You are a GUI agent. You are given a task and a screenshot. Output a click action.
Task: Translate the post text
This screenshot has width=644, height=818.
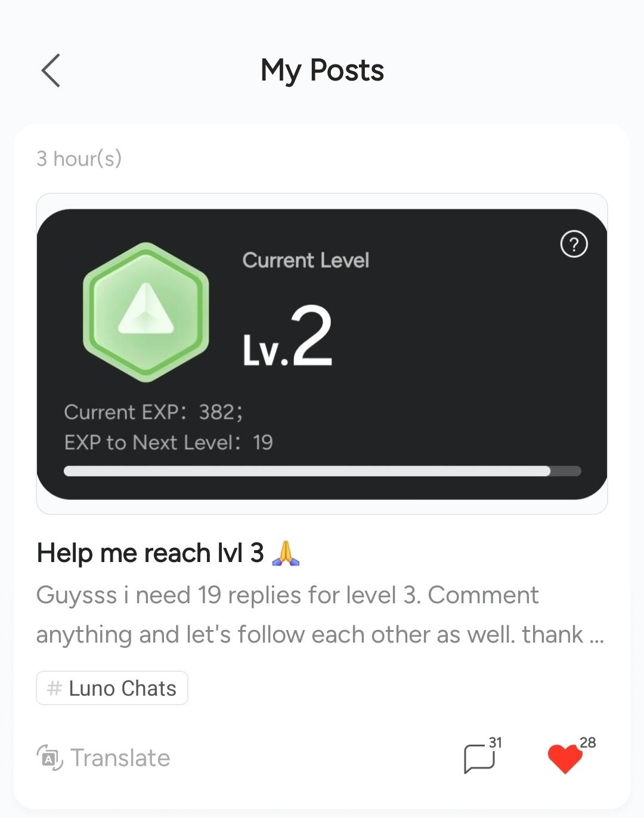[x=104, y=758]
